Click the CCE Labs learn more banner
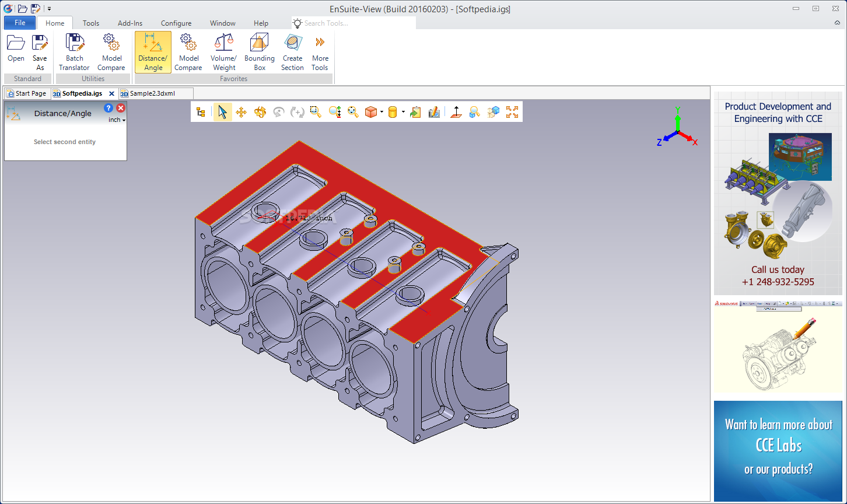 pos(778,451)
